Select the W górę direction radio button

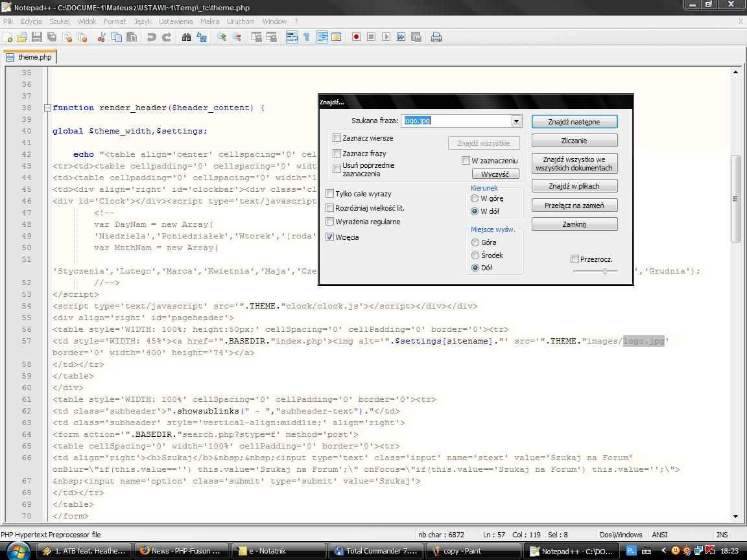click(x=475, y=198)
